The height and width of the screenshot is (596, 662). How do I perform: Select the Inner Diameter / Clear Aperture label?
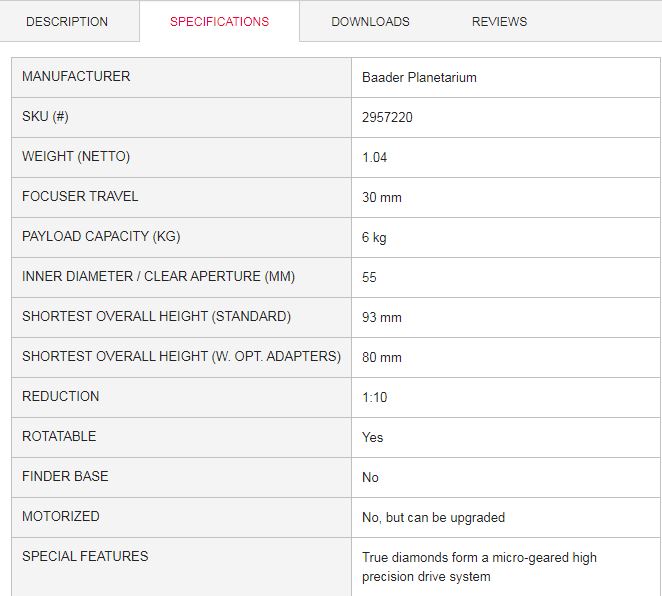pos(158,276)
